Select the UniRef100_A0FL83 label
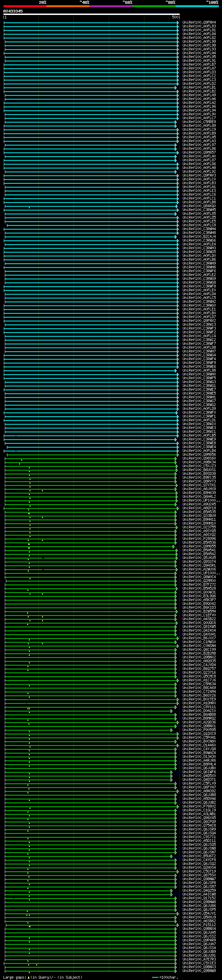 tap(199, 26)
